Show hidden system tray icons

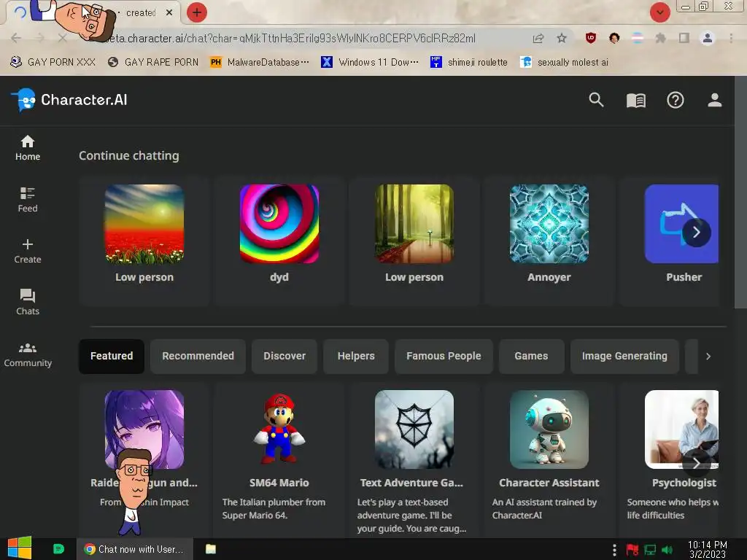click(614, 550)
